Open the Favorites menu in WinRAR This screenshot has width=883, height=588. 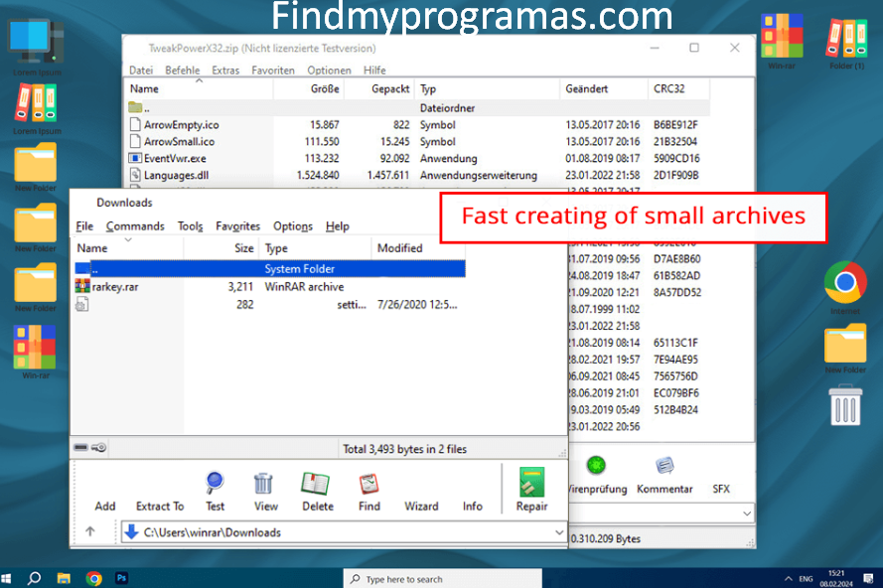(x=237, y=225)
